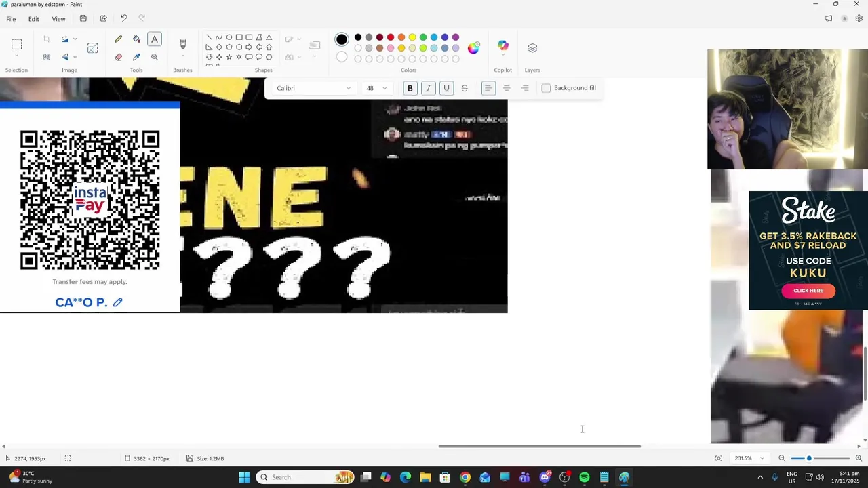Click the vertical canvas scrollbar
The image size is (868, 488).
click(x=865, y=373)
